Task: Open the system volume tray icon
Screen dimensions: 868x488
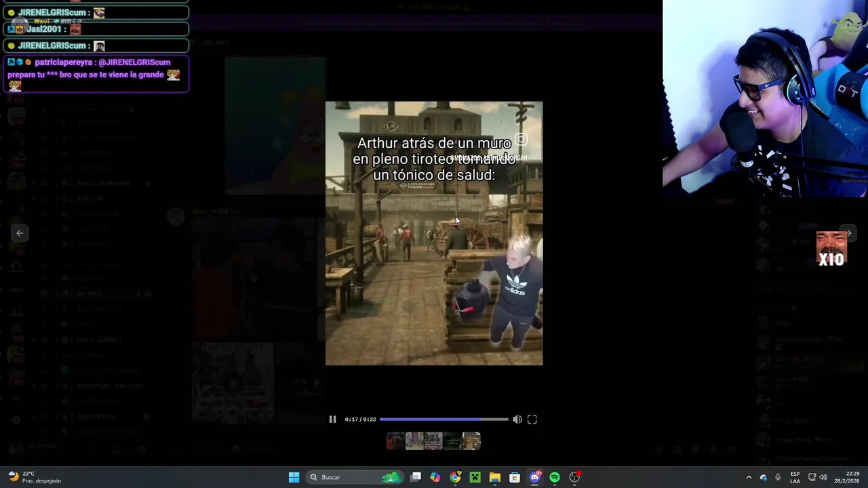Action: [823, 477]
